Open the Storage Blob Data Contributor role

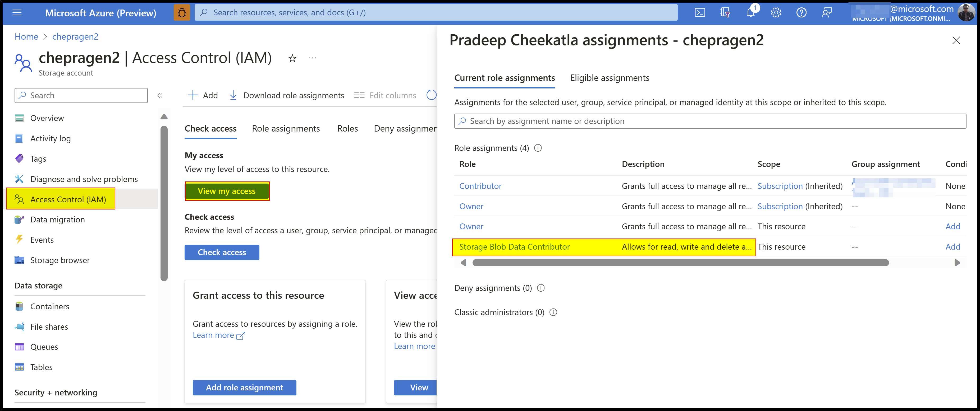pyautogui.click(x=514, y=246)
